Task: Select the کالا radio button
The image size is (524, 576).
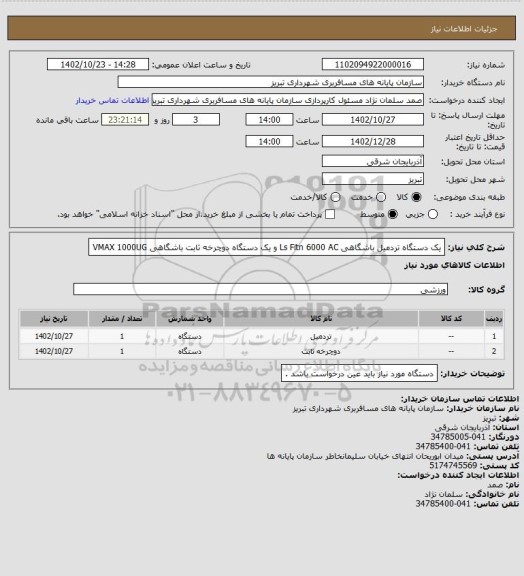Action: coord(416,197)
